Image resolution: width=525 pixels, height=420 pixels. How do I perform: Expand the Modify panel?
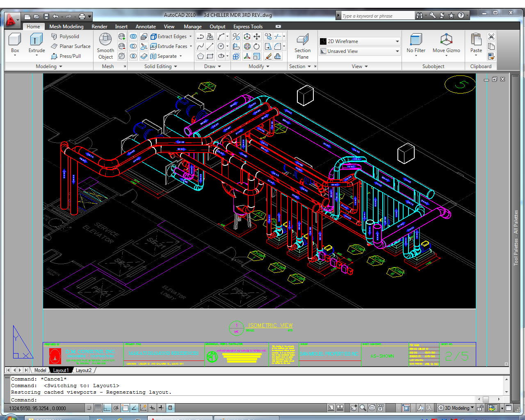(x=259, y=66)
